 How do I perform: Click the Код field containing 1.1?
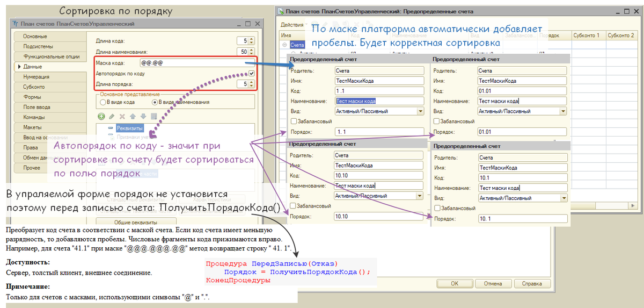[x=378, y=91]
